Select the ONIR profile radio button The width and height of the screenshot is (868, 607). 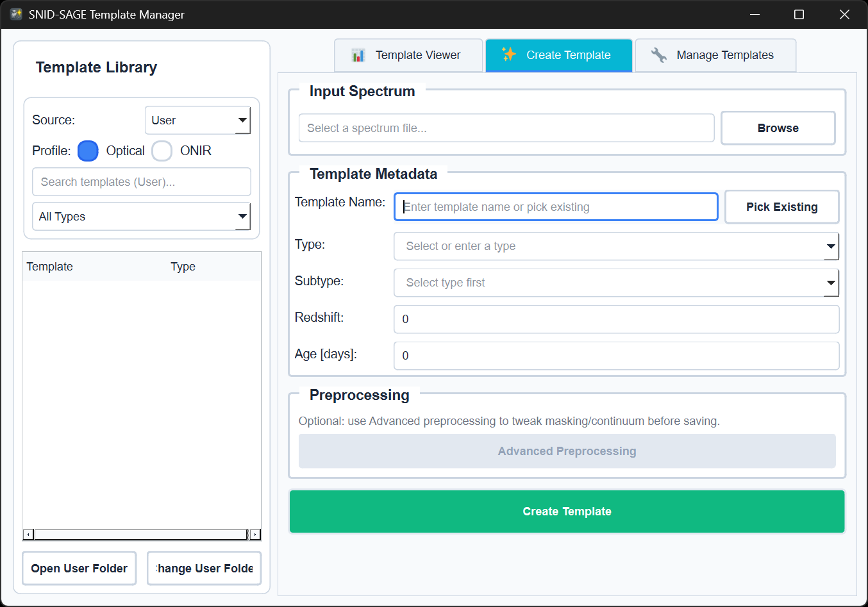coord(162,151)
